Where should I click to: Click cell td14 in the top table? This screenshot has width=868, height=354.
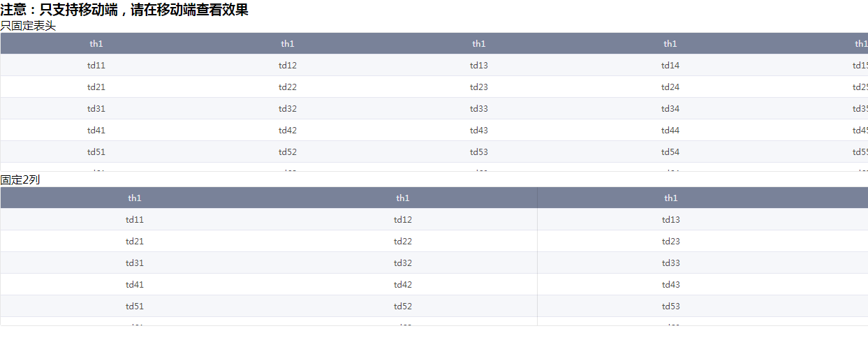click(670, 66)
